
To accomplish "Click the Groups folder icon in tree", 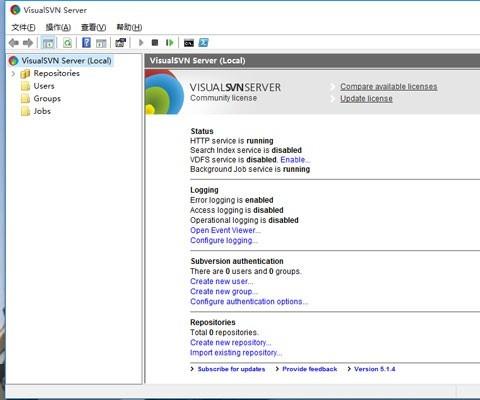I will 25,99.
